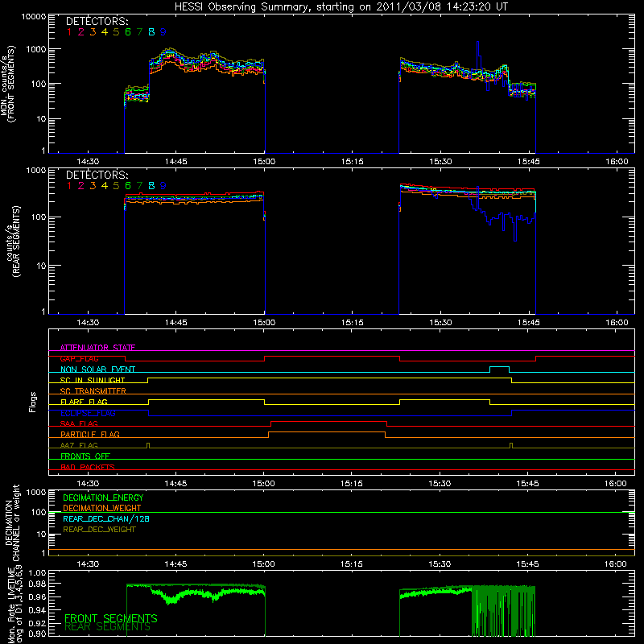The width and height of the screenshot is (644, 644).
Task: Click the DECIMATION_ENERGY legend label
Action: [103, 497]
